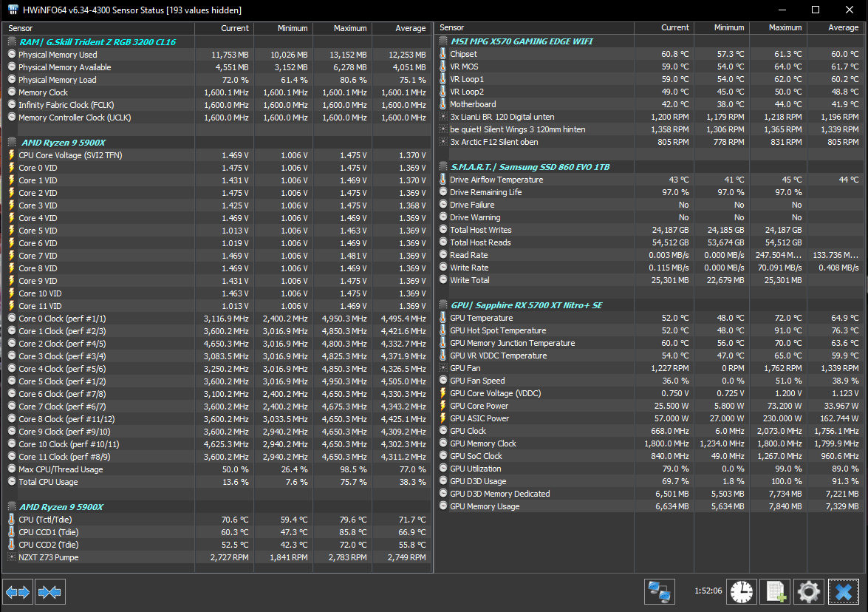Click the 57.000 W GPU ASIC Power value
The image size is (868, 612).
tap(671, 418)
